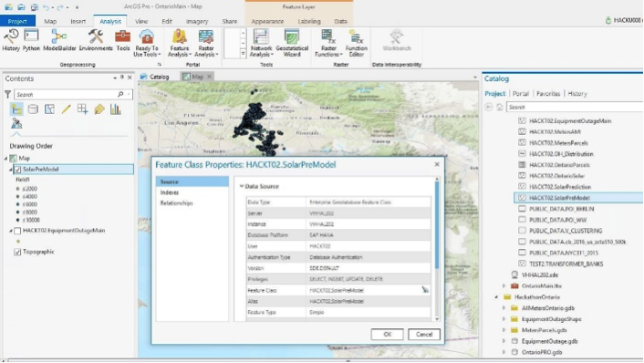Switch to List By Snapping view
Screen dimensions: 644x363
click(x=83, y=109)
